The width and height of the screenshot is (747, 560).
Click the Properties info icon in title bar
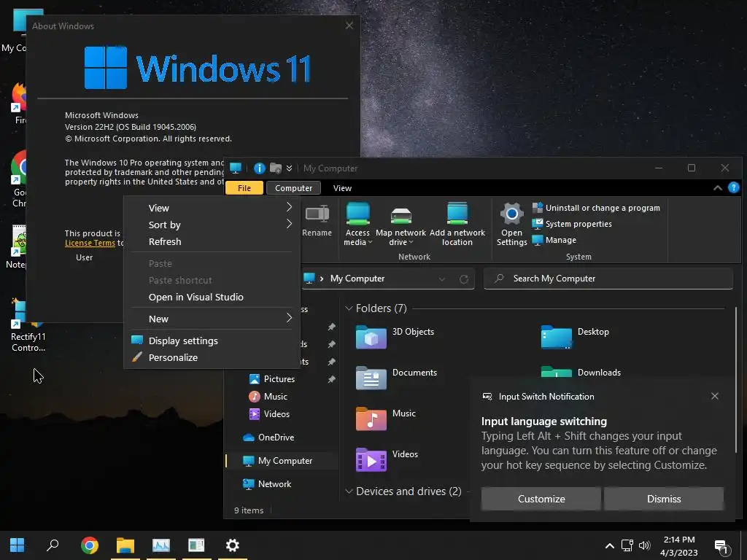click(x=259, y=168)
